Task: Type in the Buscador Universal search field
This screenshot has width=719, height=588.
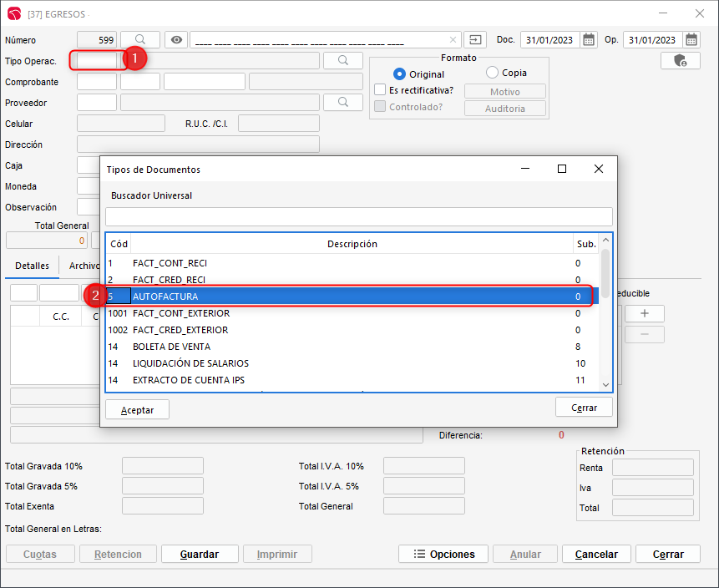Action: coord(358,216)
